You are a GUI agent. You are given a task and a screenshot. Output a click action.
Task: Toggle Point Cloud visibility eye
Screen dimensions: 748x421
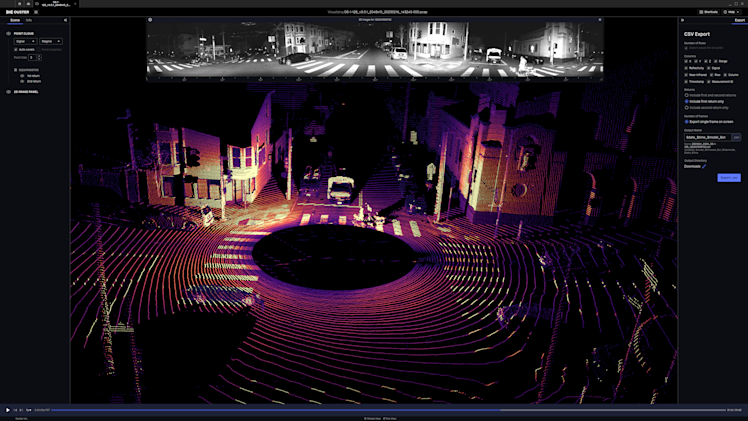click(x=9, y=34)
